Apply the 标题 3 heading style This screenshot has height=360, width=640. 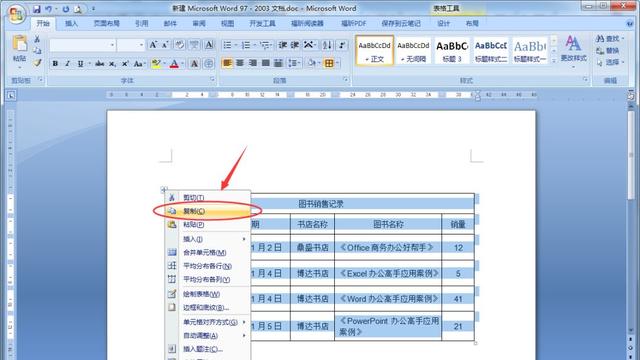pyautogui.click(x=452, y=50)
